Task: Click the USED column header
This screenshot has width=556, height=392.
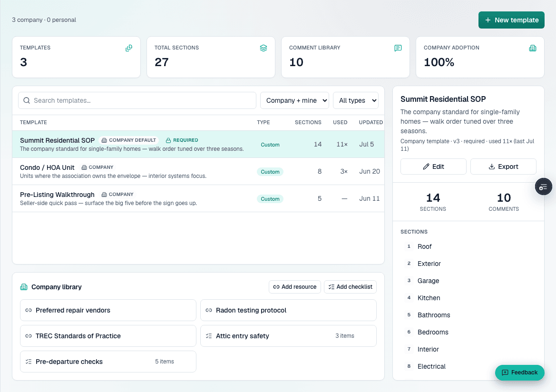Action: point(340,122)
